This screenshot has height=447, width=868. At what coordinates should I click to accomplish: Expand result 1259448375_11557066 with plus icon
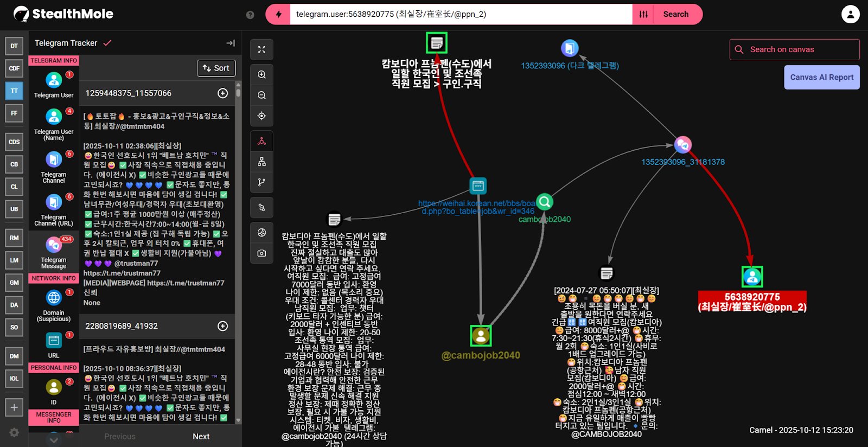(x=222, y=93)
